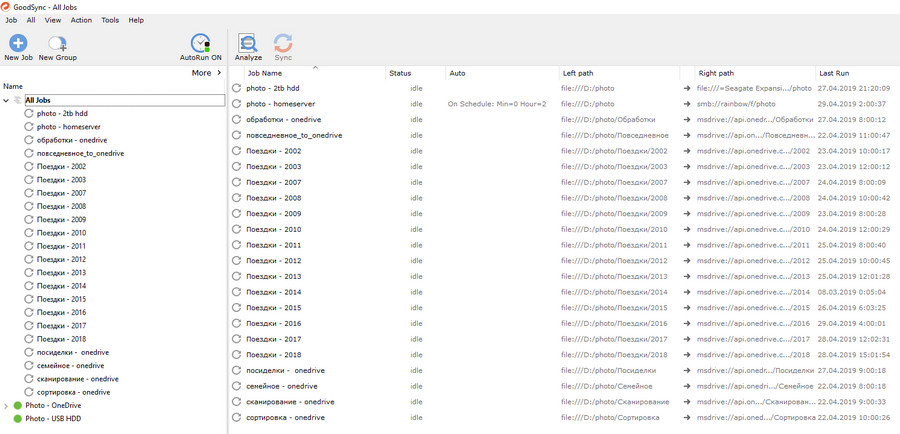Click the More chevron in the sidebar
This screenshot has width=900, height=434.
click(219, 73)
